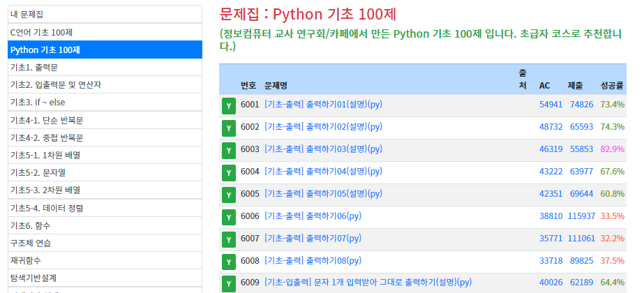This screenshot has height=293, width=644.
Task: Click submission count 69644
Action: point(582,193)
